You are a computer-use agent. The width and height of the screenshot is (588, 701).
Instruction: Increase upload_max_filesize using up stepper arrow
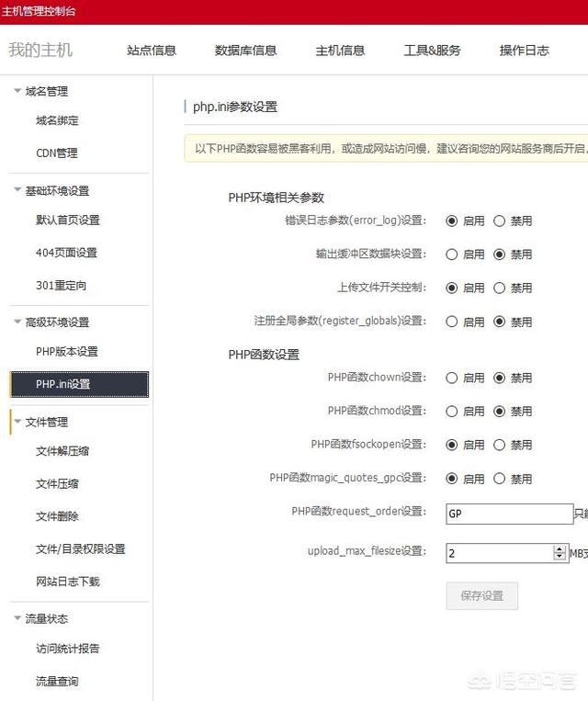coord(560,548)
